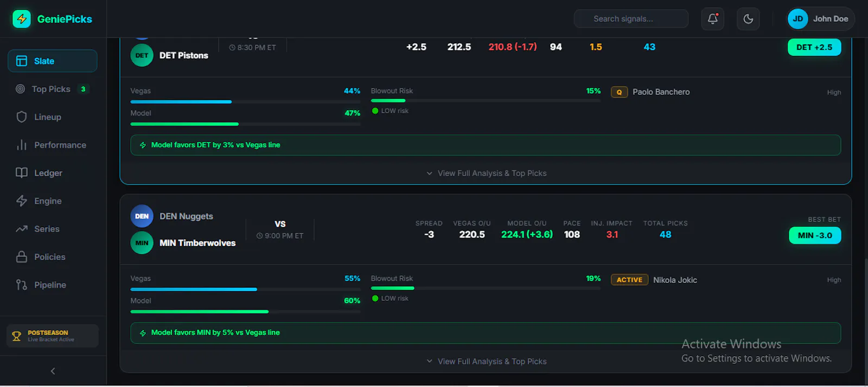Image resolution: width=868 pixels, height=387 pixels.
Task: Click the Blowout Risk 15% bar
Action: pos(486,101)
